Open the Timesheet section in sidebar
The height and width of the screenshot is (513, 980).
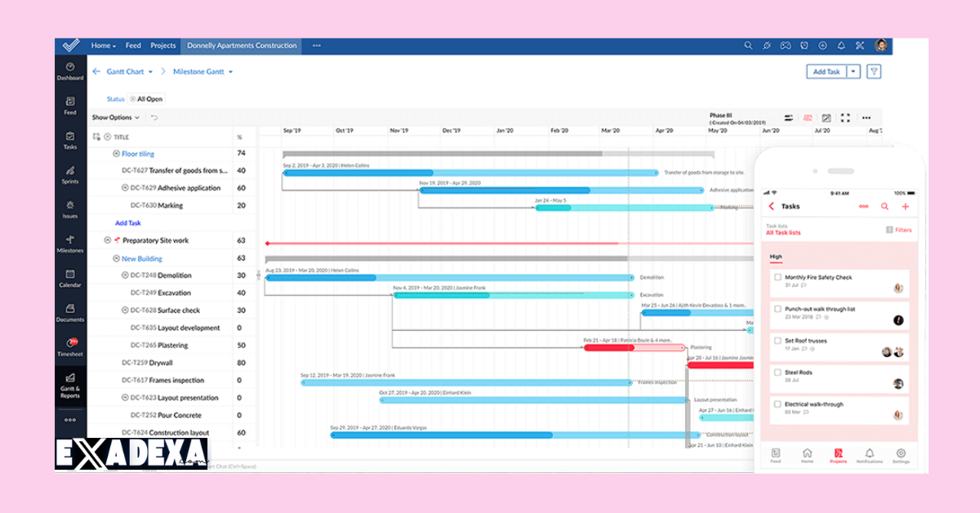[x=70, y=348]
